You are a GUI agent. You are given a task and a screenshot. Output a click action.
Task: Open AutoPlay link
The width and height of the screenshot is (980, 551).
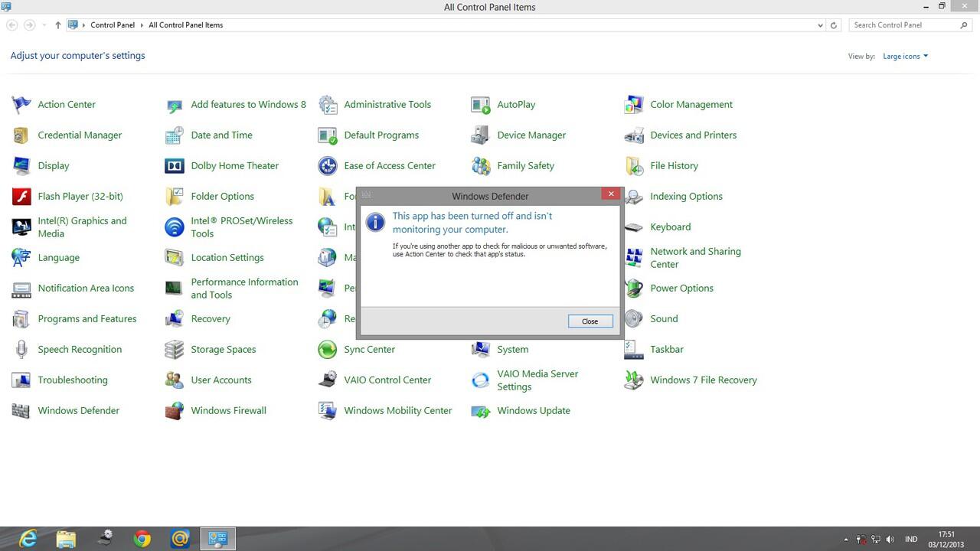click(516, 105)
